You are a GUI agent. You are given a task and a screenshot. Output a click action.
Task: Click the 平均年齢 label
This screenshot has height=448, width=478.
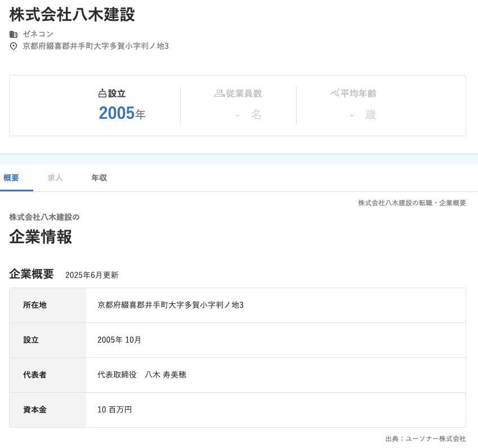point(358,93)
